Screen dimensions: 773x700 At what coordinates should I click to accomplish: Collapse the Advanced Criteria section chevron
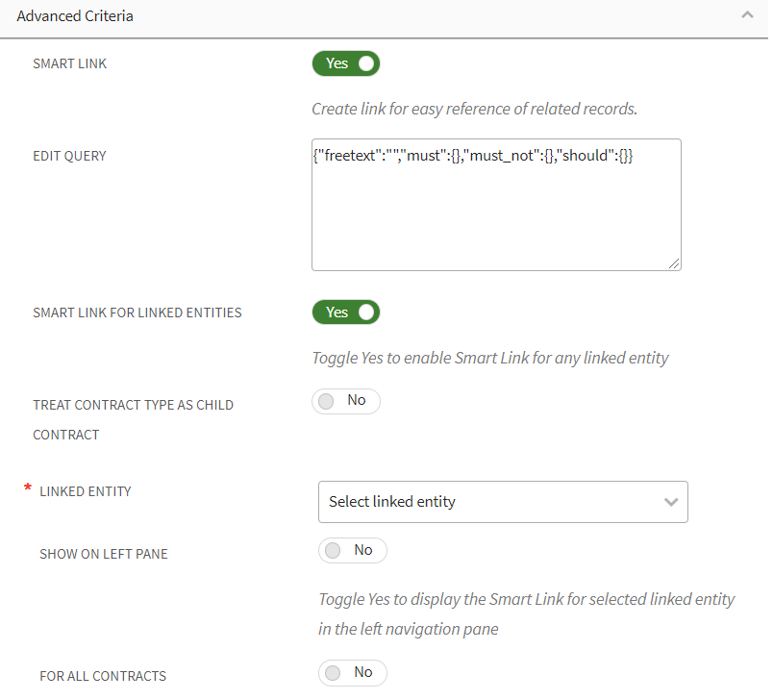pyautogui.click(x=746, y=16)
